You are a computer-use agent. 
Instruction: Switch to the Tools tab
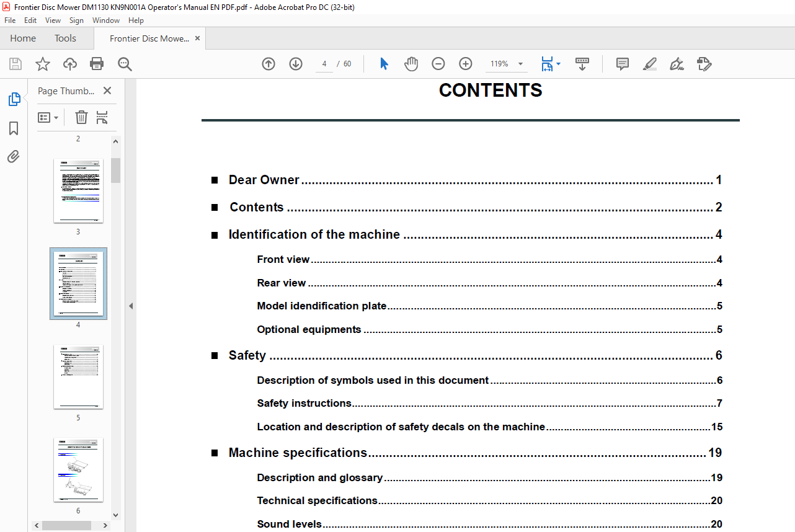click(65, 38)
